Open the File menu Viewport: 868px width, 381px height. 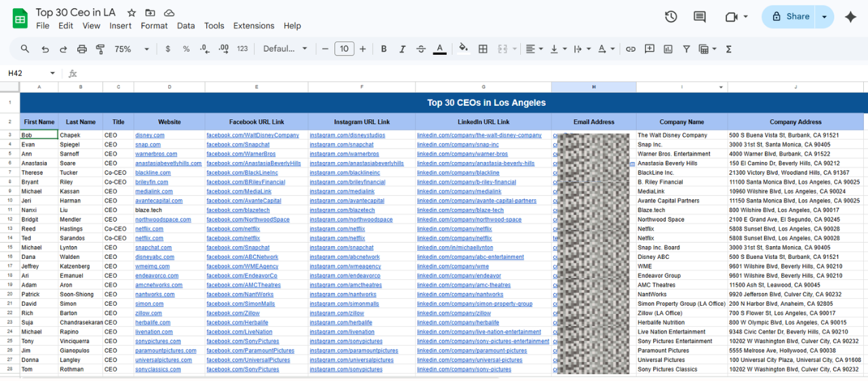coord(43,26)
